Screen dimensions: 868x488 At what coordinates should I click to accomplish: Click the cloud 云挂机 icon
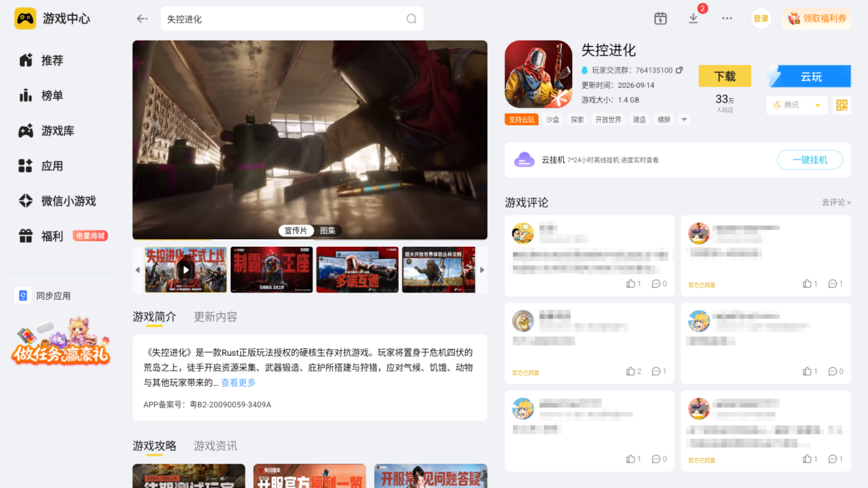(x=525, y=160)
